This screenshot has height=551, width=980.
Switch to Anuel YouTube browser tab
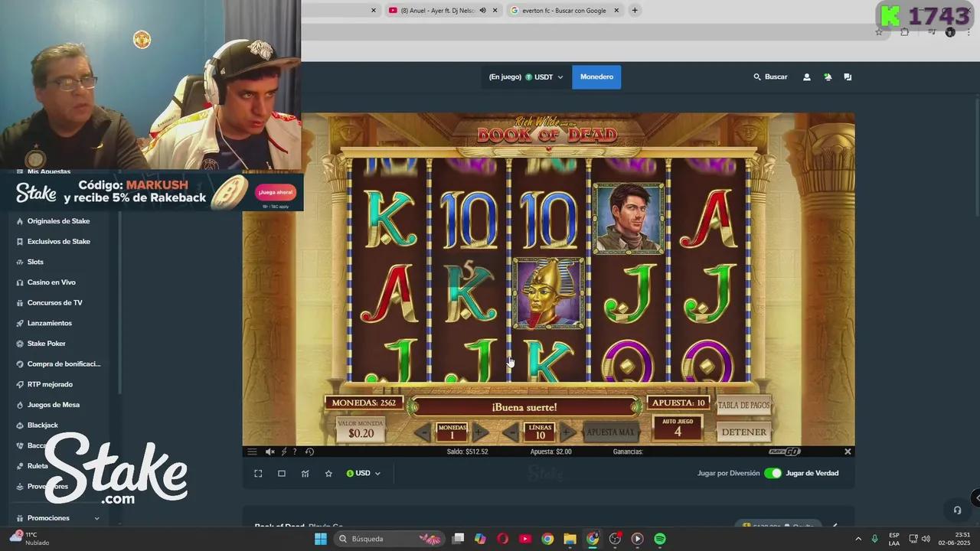pos(436,11)
